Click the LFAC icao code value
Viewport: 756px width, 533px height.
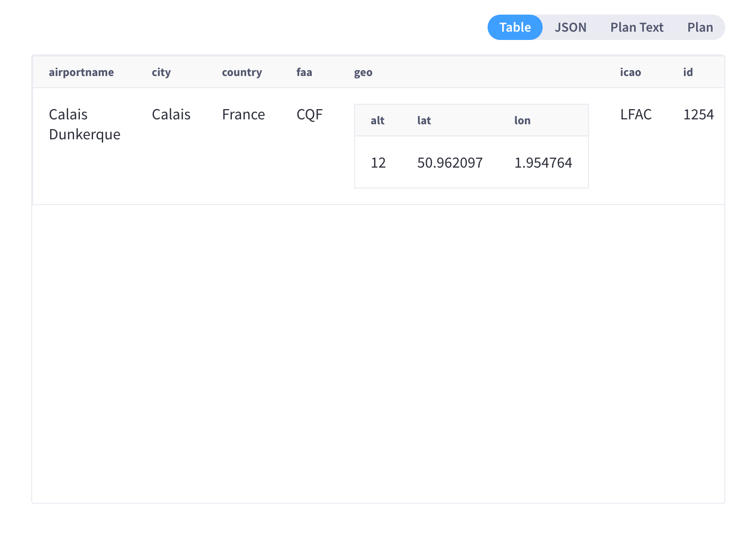pos(636,114)
